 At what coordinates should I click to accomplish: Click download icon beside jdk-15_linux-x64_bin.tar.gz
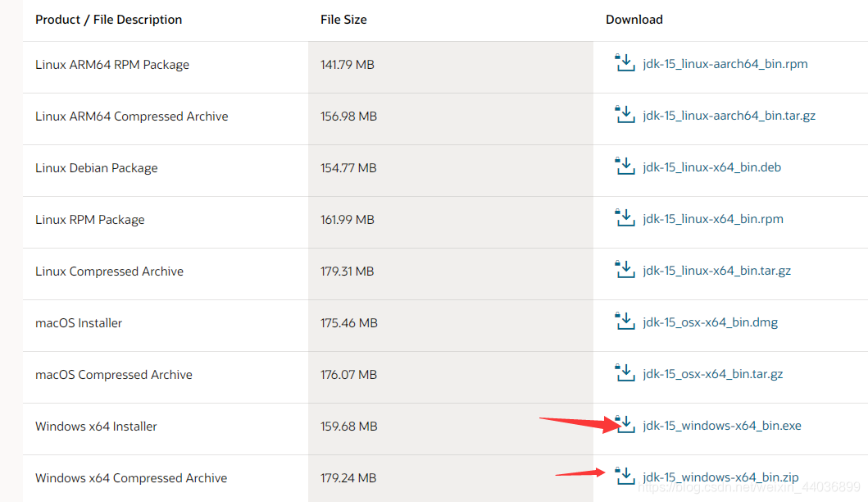coord(625,269)
